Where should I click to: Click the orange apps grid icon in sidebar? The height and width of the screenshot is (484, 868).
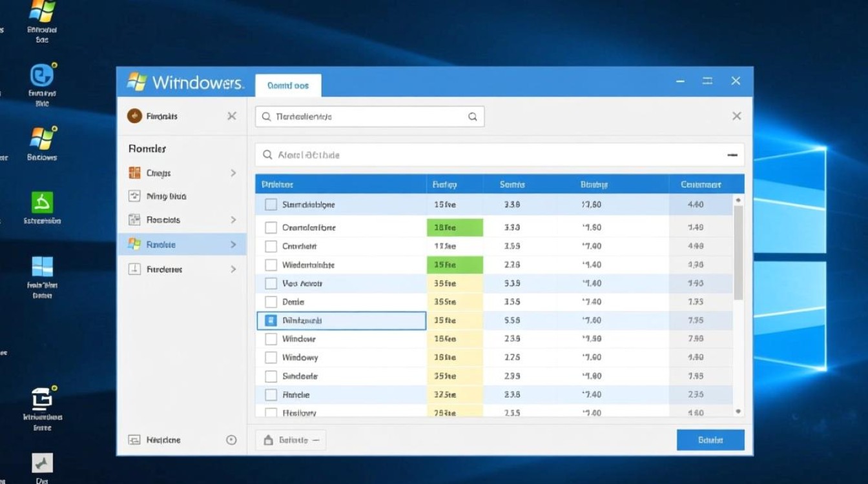(134, 172)
